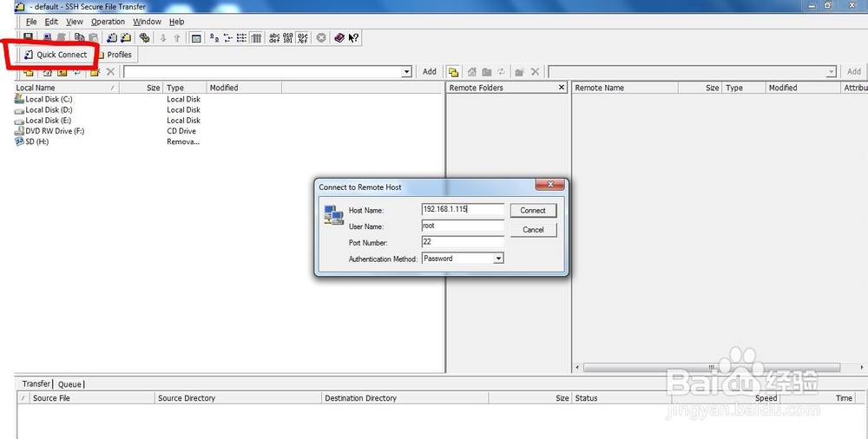Switch to the Queue tab
Image resolution: width=868 pixels, height=439 pixels.
click(x=69, y=384)
